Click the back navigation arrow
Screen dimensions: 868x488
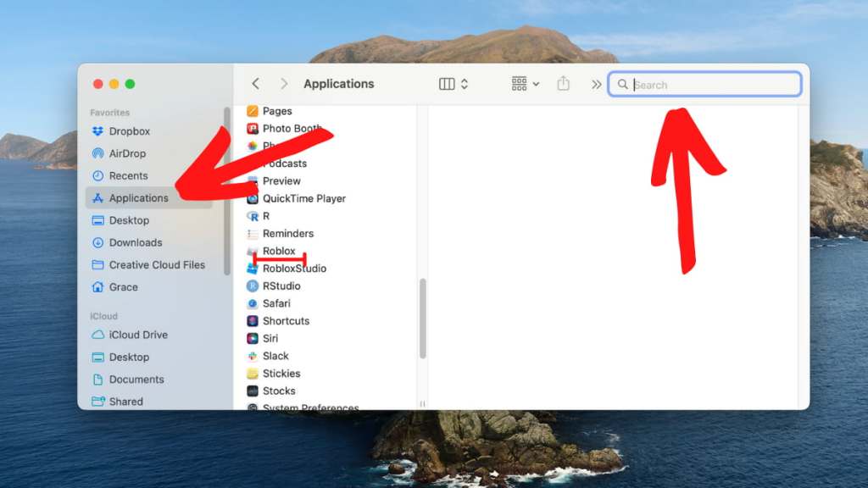[x=255, y=84]
